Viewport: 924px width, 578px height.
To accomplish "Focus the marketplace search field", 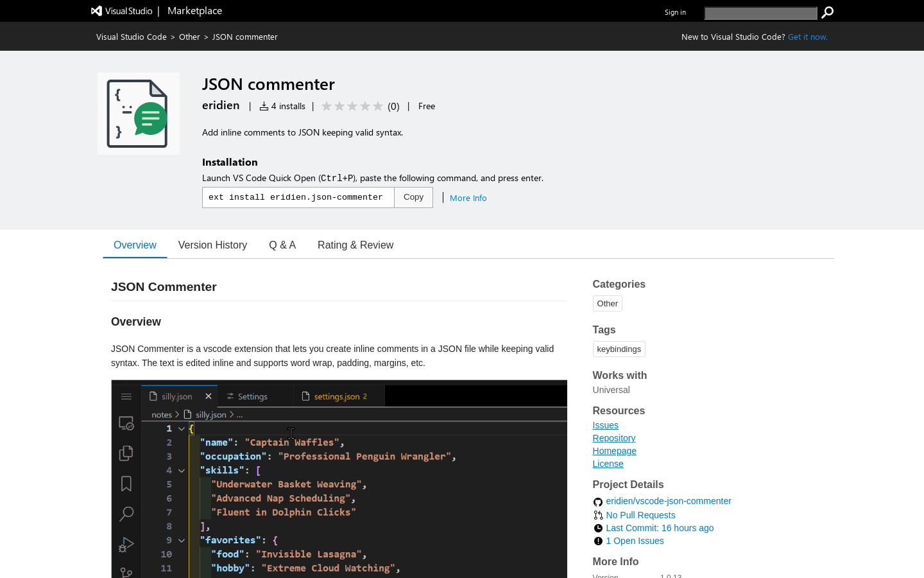I will (760, 13).
